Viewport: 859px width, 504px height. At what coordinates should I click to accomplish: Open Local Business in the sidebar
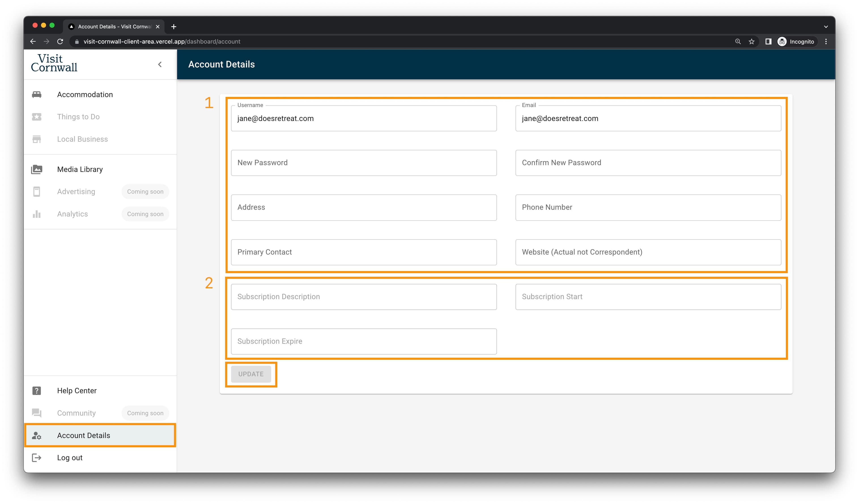pos(82,139)
